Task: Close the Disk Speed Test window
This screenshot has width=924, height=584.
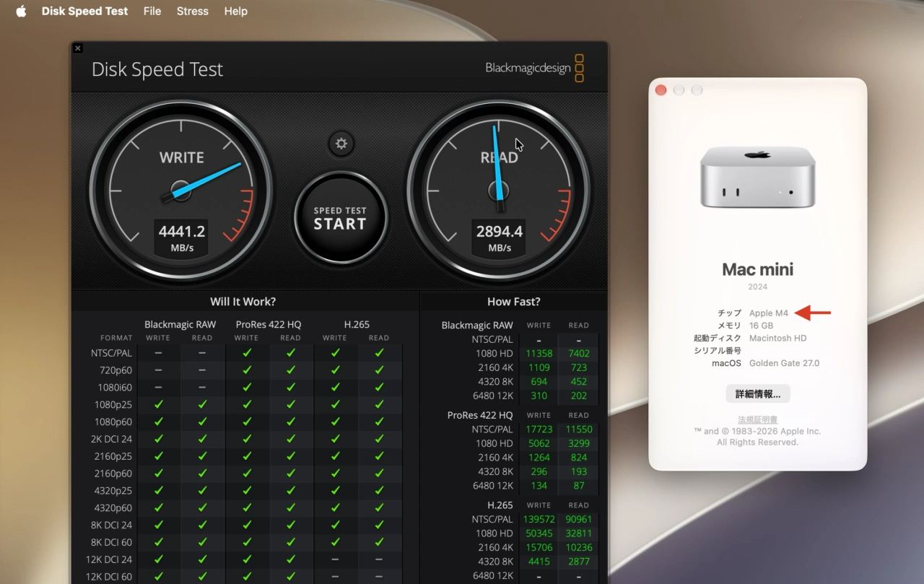Action: coord(78,48)
